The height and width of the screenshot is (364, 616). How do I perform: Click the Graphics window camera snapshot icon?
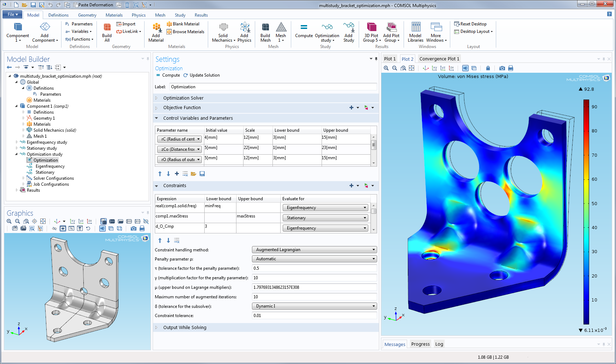(133, 228)
